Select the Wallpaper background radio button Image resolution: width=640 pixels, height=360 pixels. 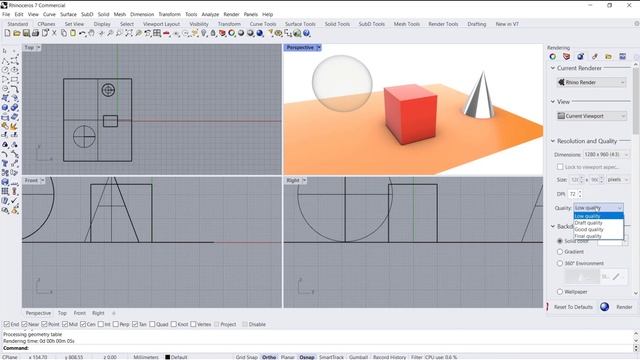point(560,292)
